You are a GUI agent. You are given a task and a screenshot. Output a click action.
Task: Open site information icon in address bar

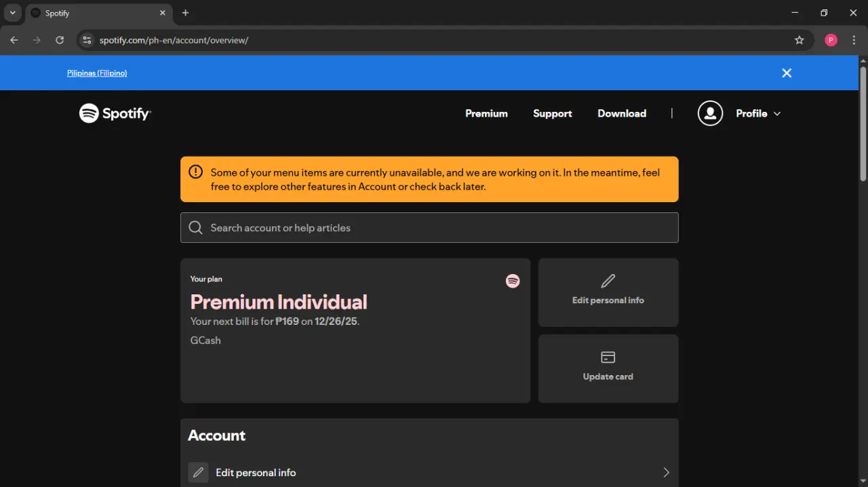pyautogui.click(x=86, y=40)
